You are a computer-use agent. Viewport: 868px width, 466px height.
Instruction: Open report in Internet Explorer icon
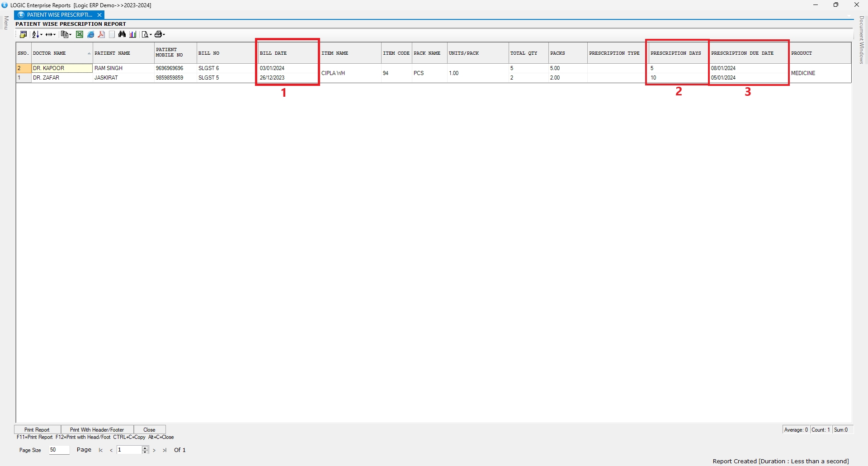[91, 34]
